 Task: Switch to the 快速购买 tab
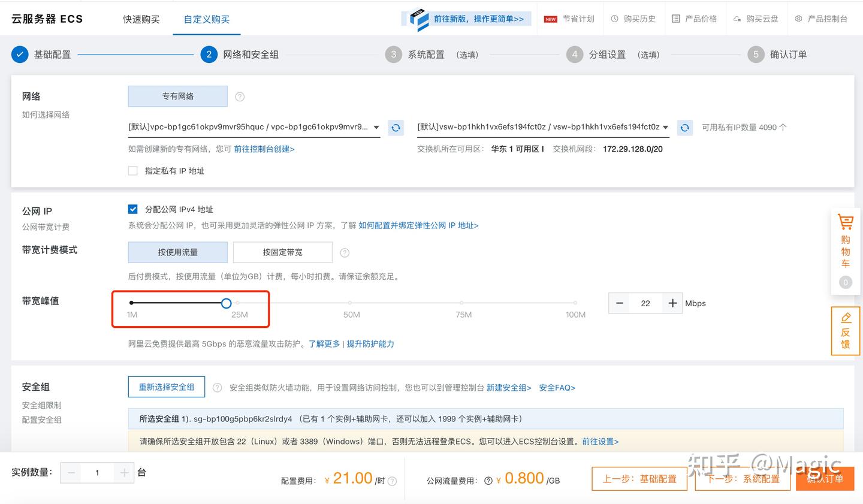pos(141,19)
